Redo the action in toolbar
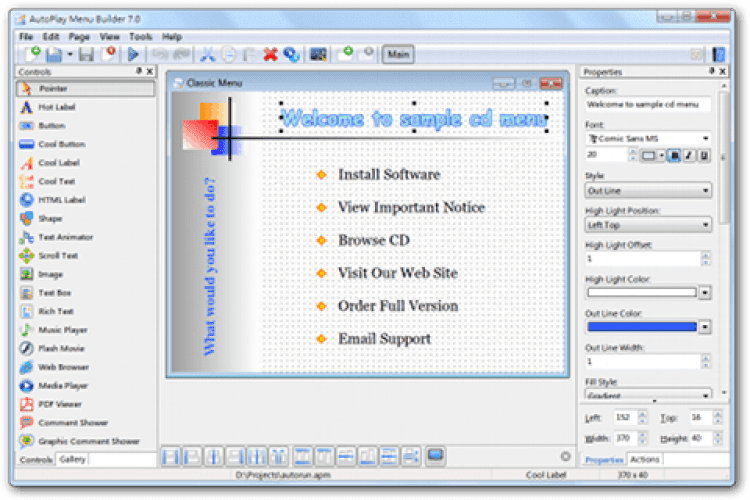The width and height of the screenshot is (750, 500). click(182, 55)
